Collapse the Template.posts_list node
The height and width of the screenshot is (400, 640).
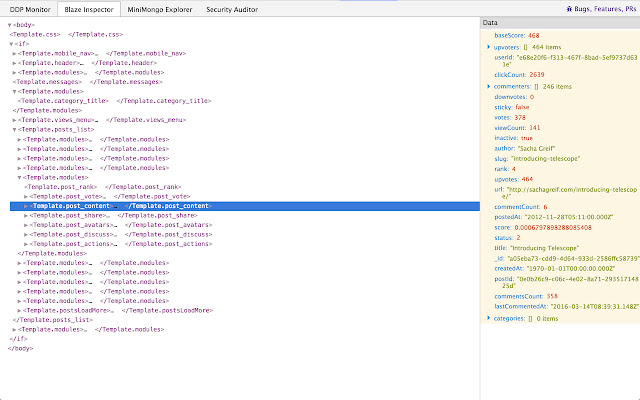[15, 129]
